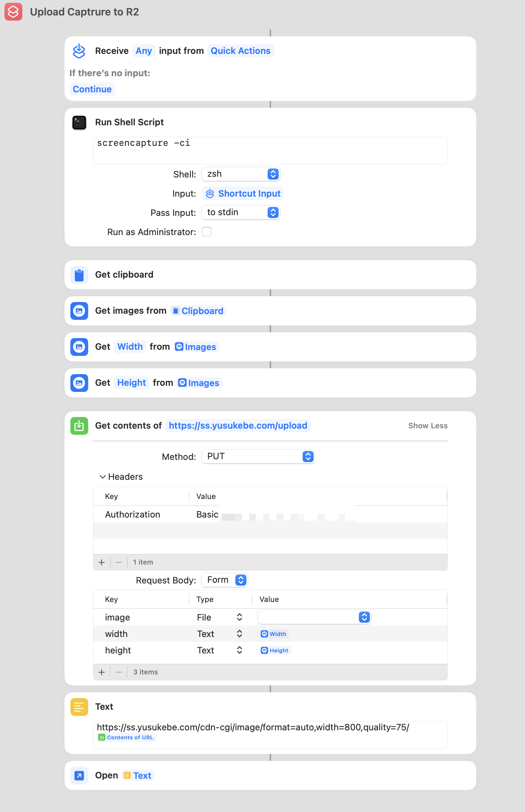
Task: Click the Continue option for no input
Action: click(x=92, y=89)
